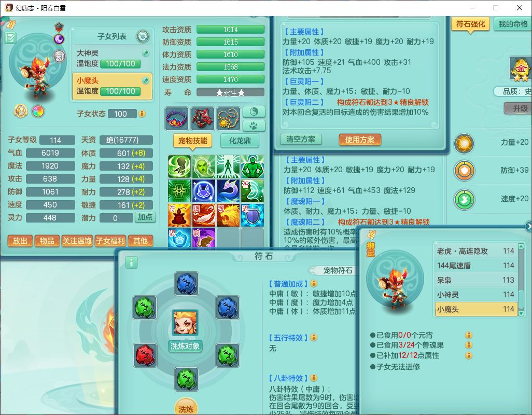Click the 防御+39 shield circle icon
This screenshot has width=532, height=415.
click(x=464, y=171)
